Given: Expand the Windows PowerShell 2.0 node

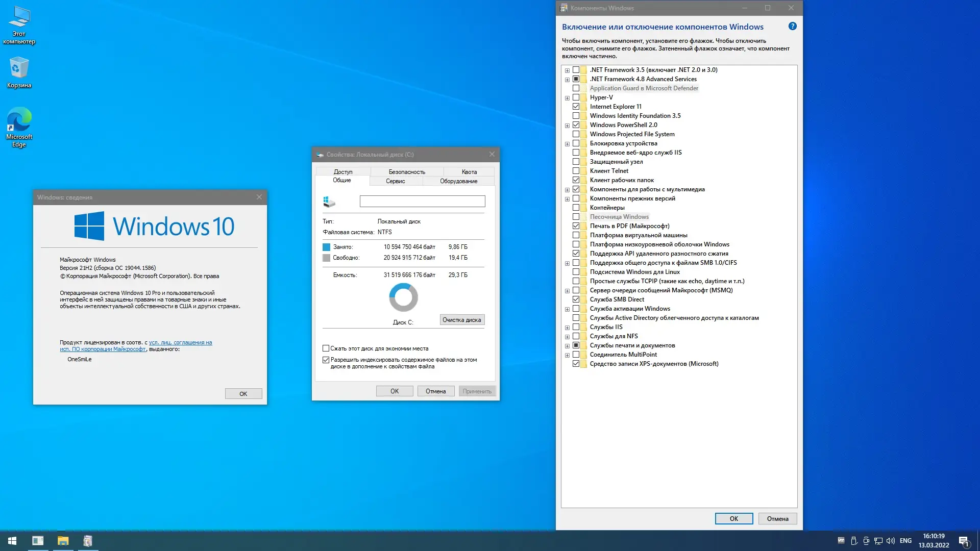Looking at the screenshot, I should [567, 126].
